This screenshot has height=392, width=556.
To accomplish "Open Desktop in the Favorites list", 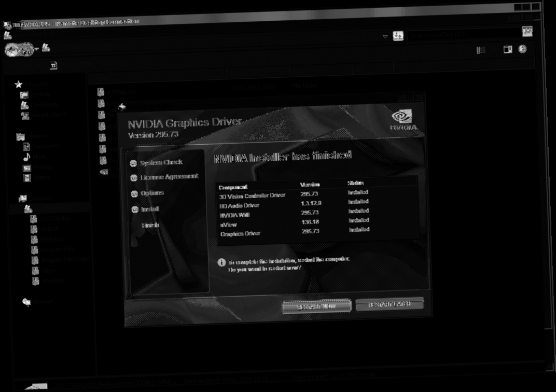I will pos(35,95).
